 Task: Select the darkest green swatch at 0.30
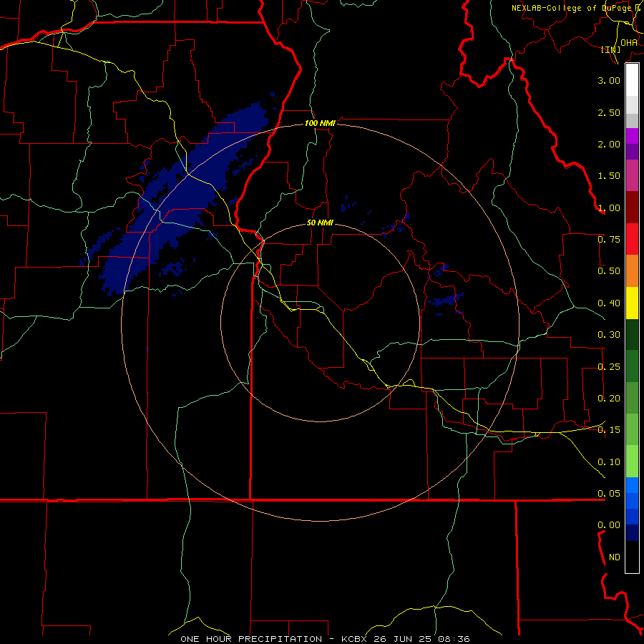632,334
